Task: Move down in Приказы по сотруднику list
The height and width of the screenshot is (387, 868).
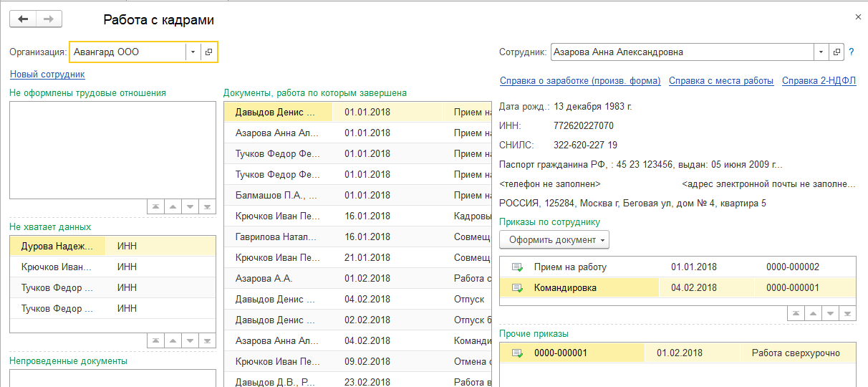Action: (830, 313)
